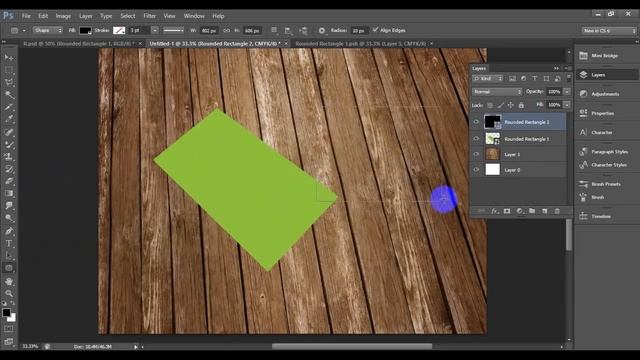Toggle lock position
The height and width of the screenshot is (360, 640).
tap(511, 105)
